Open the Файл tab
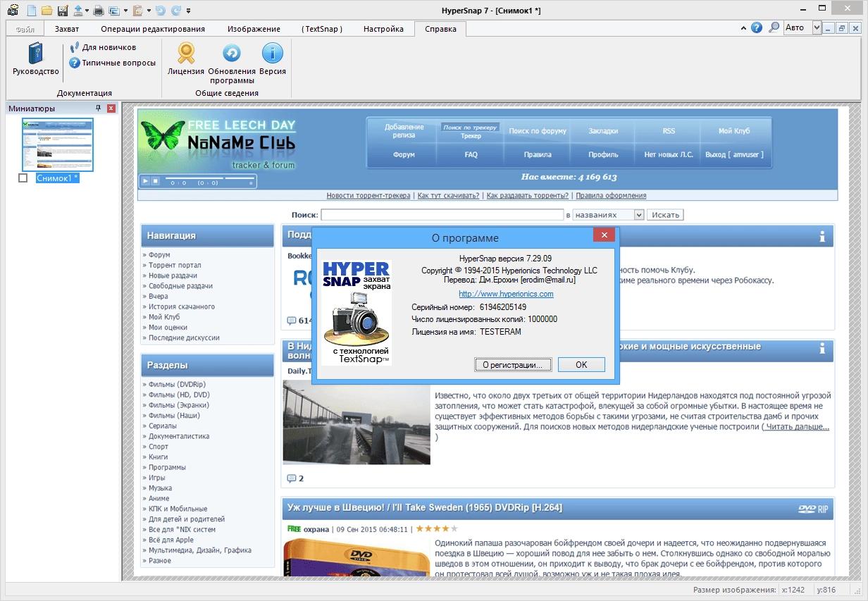This screenshot has width=868, height=601. coord(25,29)
